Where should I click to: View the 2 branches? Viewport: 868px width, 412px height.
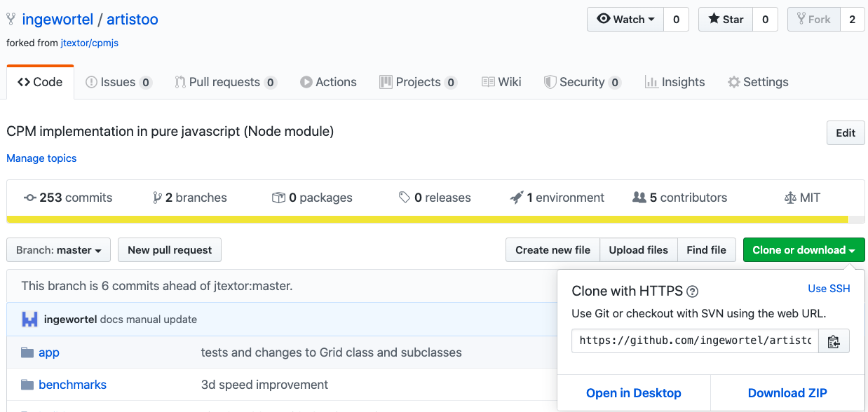coord(190,198)
